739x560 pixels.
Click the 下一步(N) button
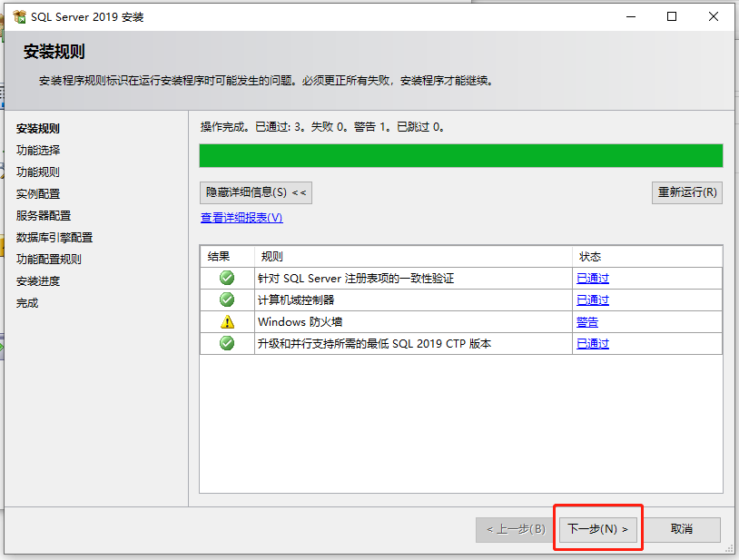597,529
